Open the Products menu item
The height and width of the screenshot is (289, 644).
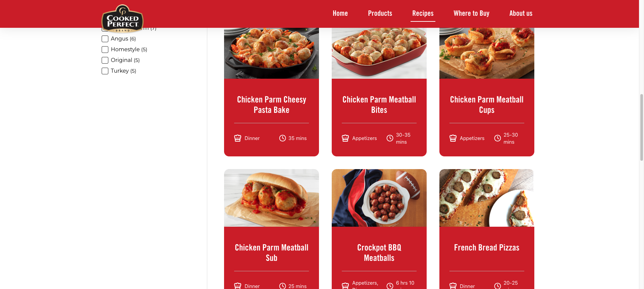[380, 13]
